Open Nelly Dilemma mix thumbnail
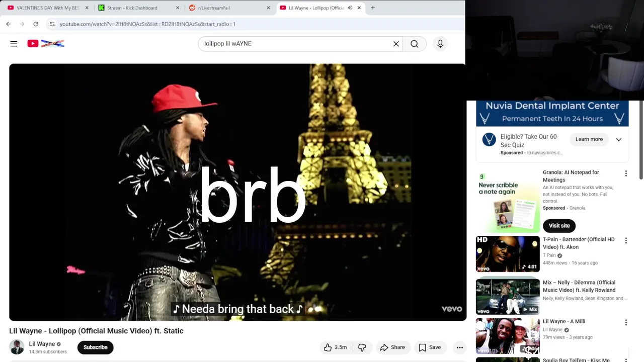The height and width of the screenshot is (362, 644). [508, 297]
